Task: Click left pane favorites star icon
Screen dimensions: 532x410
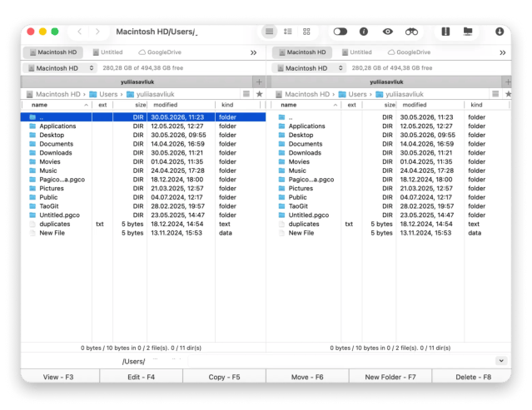Action: pos(260,94)
